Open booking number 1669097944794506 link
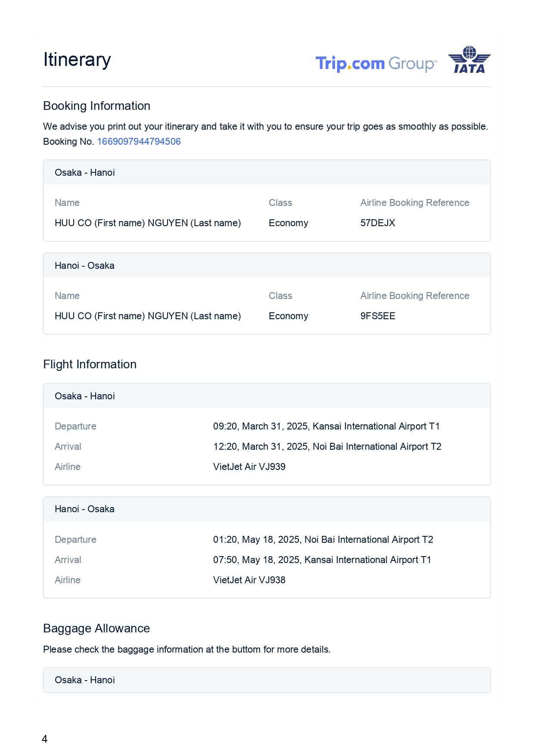534x756 pixels. point(139,142)
